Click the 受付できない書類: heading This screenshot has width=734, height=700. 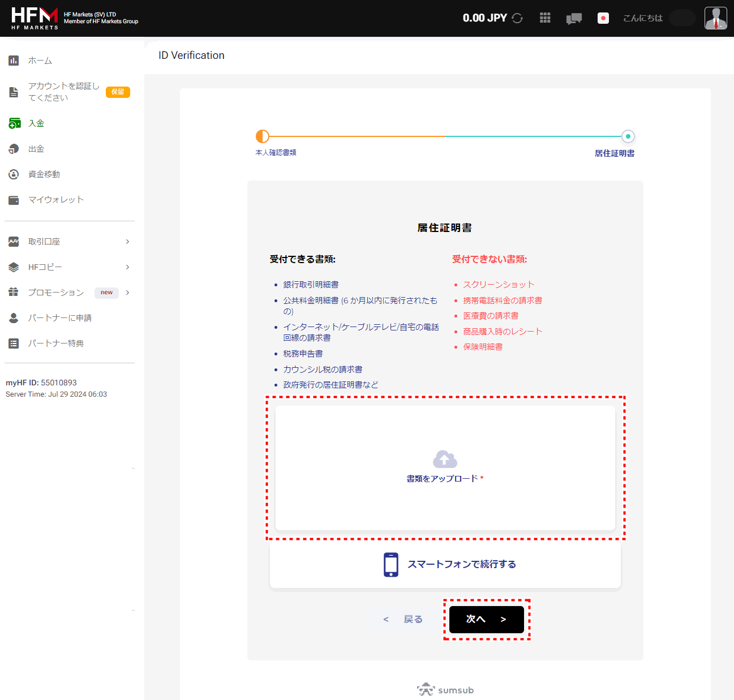coord(490,259)
